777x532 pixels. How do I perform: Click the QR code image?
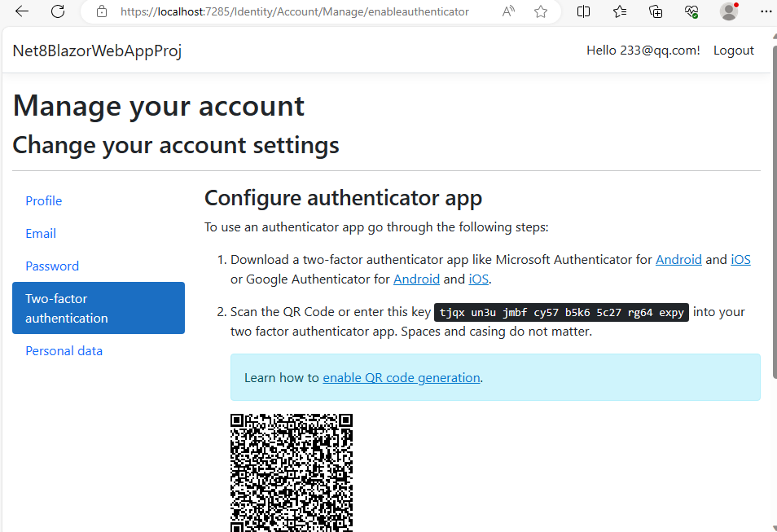[292, 473]
